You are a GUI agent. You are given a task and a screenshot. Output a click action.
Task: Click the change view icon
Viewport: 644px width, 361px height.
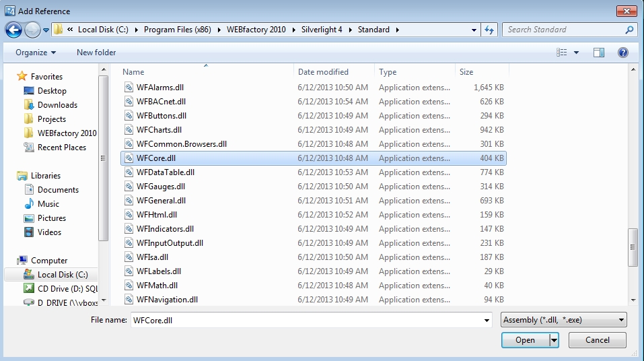561,53
